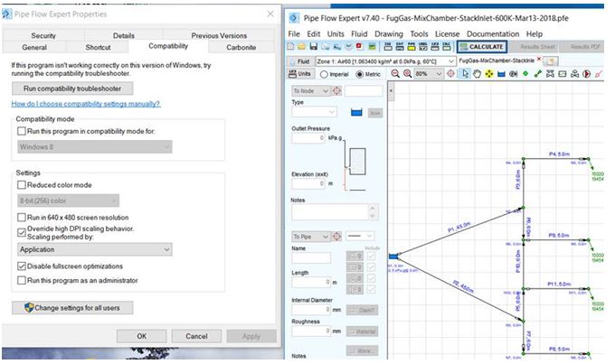
Task: Select the arrow pointer selection tool
Action: tap(465, 74)
